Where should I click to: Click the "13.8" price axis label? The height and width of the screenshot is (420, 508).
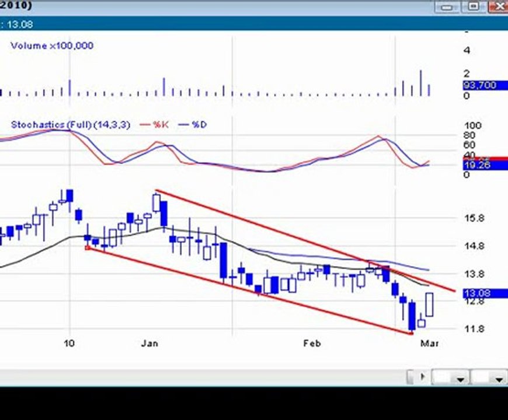pyautogui.click(x=474, y=274)
